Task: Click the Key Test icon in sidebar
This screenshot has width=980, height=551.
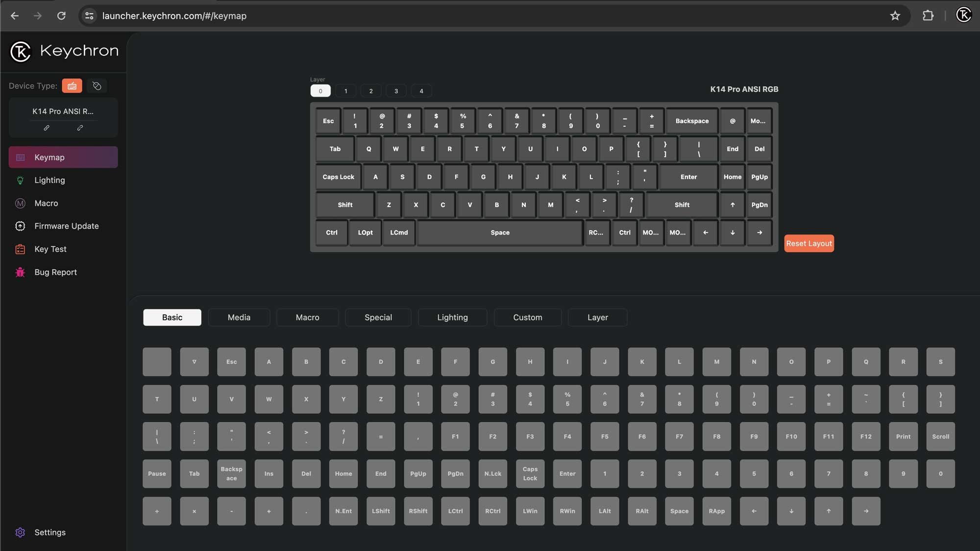Action: click(20, 249)
